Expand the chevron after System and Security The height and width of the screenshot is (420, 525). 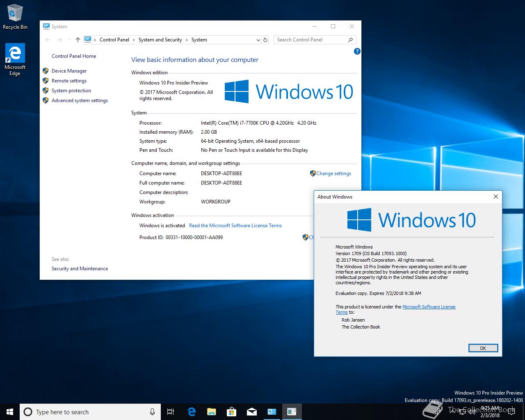187,40
